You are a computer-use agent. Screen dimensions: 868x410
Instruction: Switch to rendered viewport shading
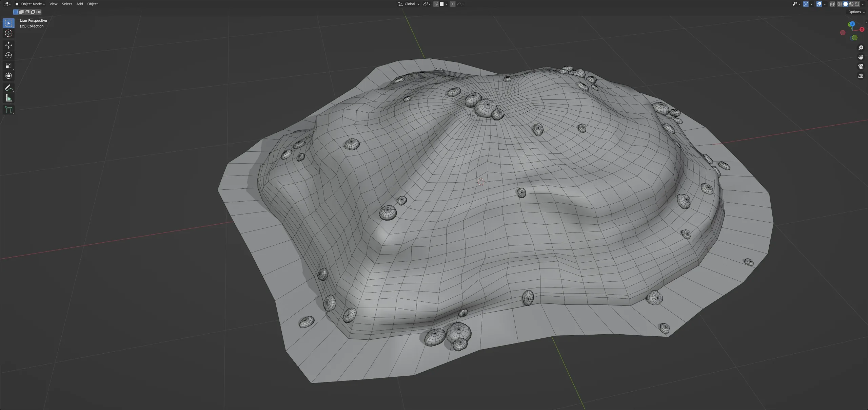[x=857, y=4]
